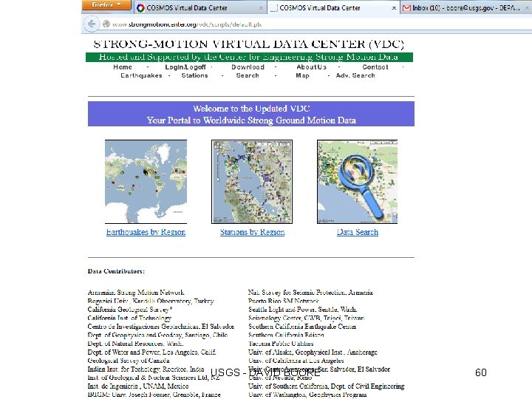
Task: Click the magnifying glass data search thumbnail
Action: pos(357,182)
